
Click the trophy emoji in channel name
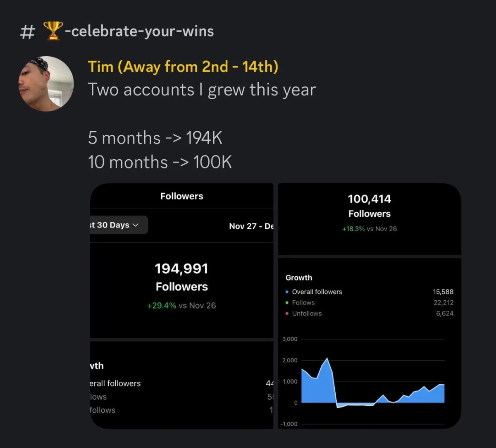click(x=53, y=31)
